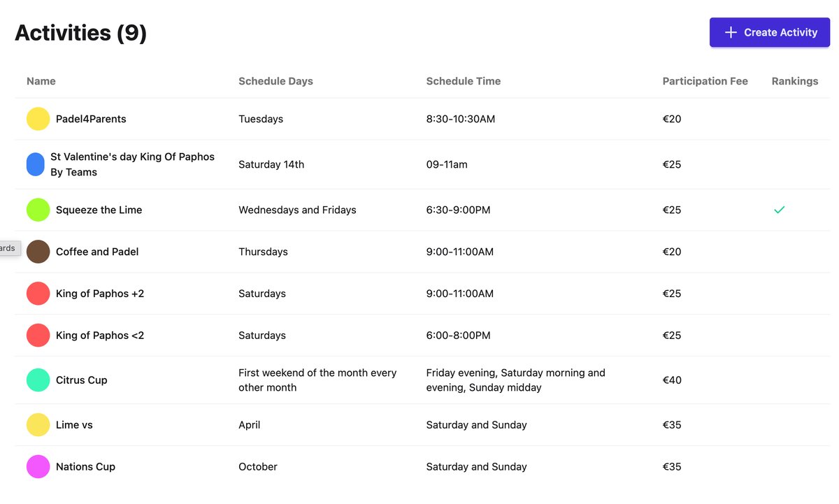Click the magenta color swatch for Nations Cup
Viewport: 839px width, 504px height.
tap(38, 466)
